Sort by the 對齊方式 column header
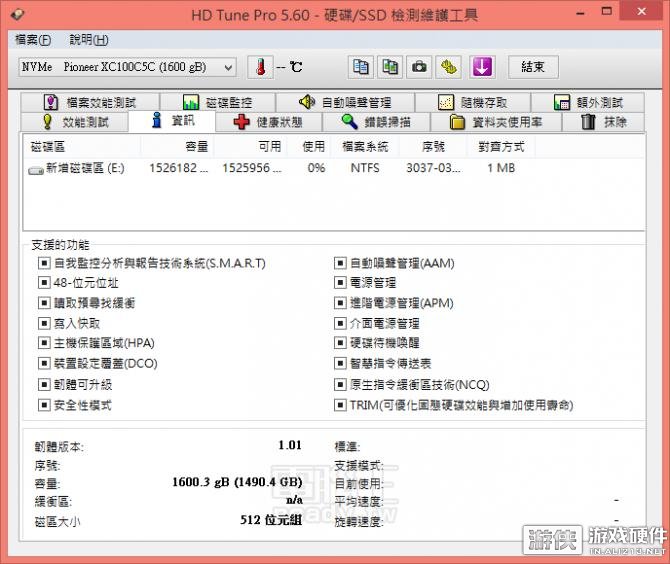 pyautogui.click(x=501, y=147)
